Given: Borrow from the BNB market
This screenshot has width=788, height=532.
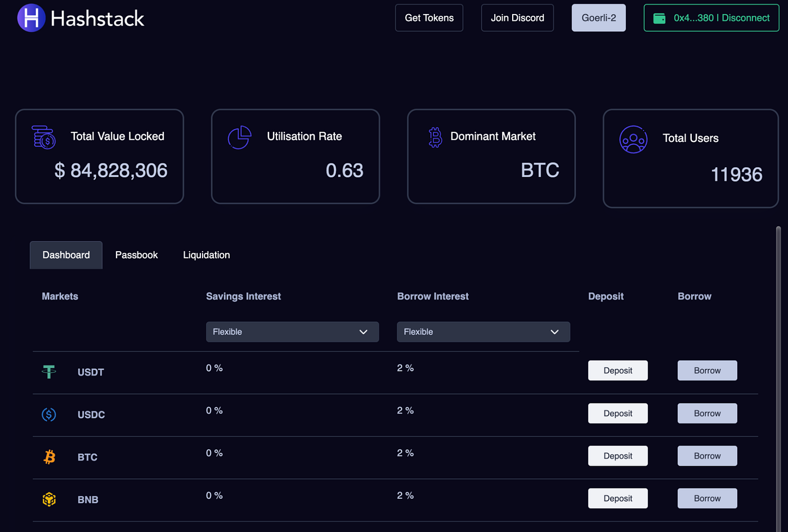Looking at the screenshot, I should click(x=708, y=498).
